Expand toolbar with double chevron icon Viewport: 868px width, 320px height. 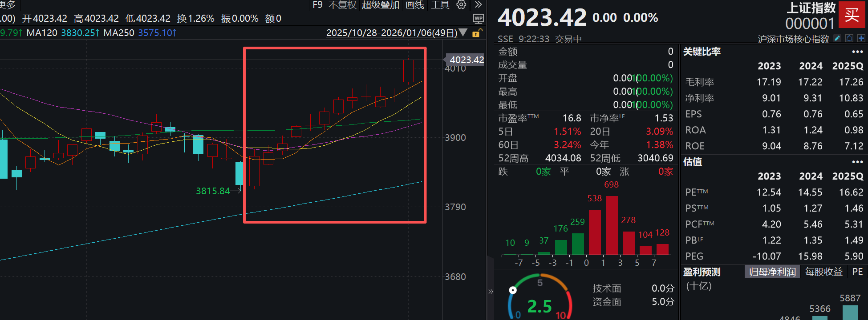(x=478, y=5)
